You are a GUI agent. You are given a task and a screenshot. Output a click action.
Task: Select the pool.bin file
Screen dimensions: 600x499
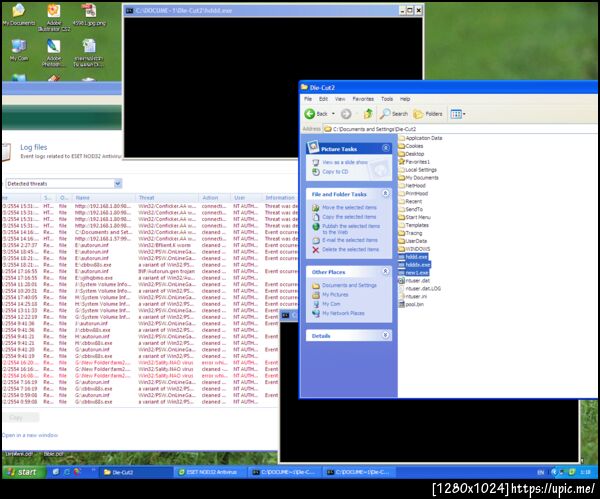click(411, 305)
